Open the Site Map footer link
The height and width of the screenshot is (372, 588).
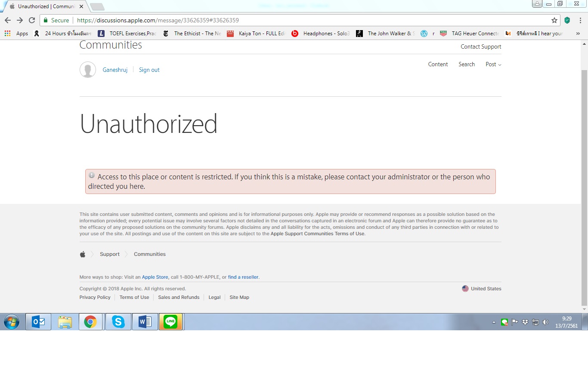click(239, 297)
